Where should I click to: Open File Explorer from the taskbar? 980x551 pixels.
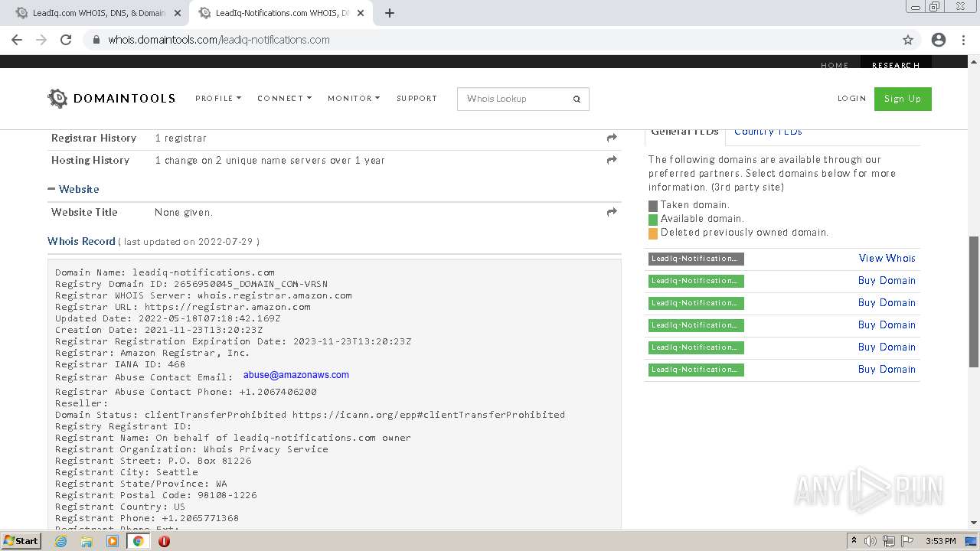point(87,541)
